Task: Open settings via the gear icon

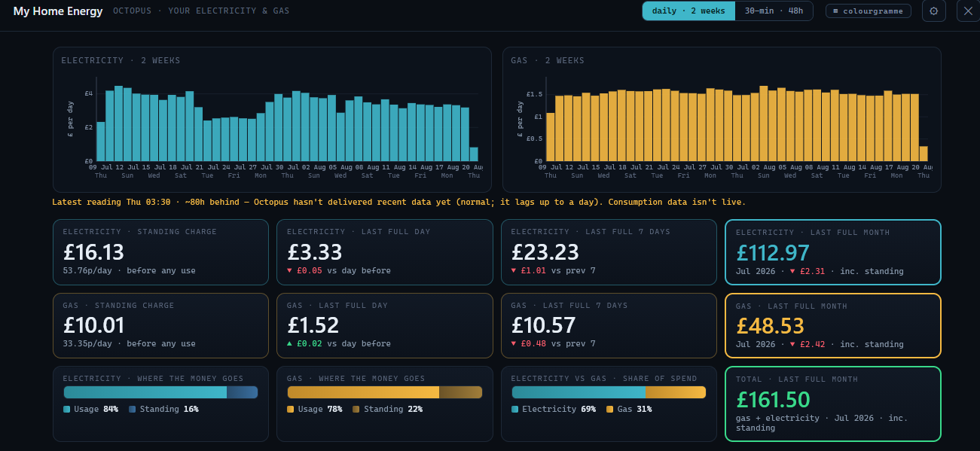Action: click(934, 11)
